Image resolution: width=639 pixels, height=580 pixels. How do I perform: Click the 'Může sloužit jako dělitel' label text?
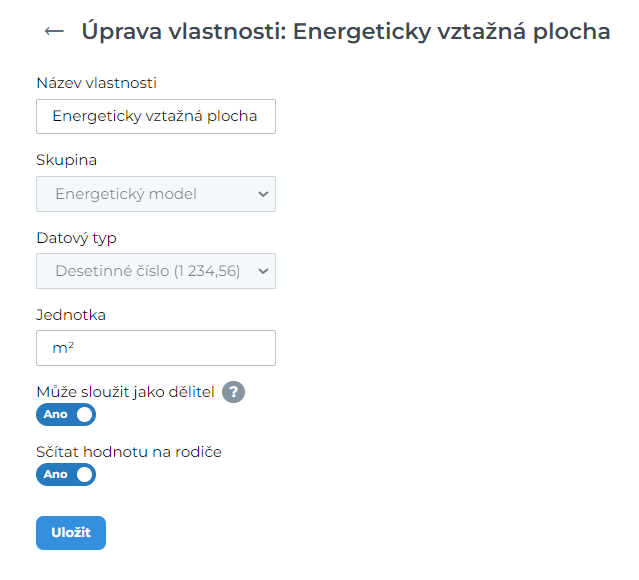click(x=125, y=391)
